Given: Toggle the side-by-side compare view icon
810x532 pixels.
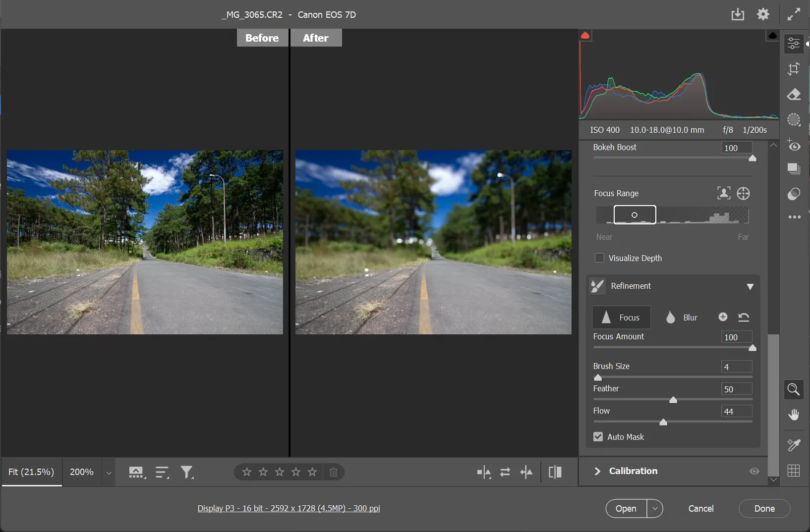Looking at the screenshot, I should click(x=555, y=472).
